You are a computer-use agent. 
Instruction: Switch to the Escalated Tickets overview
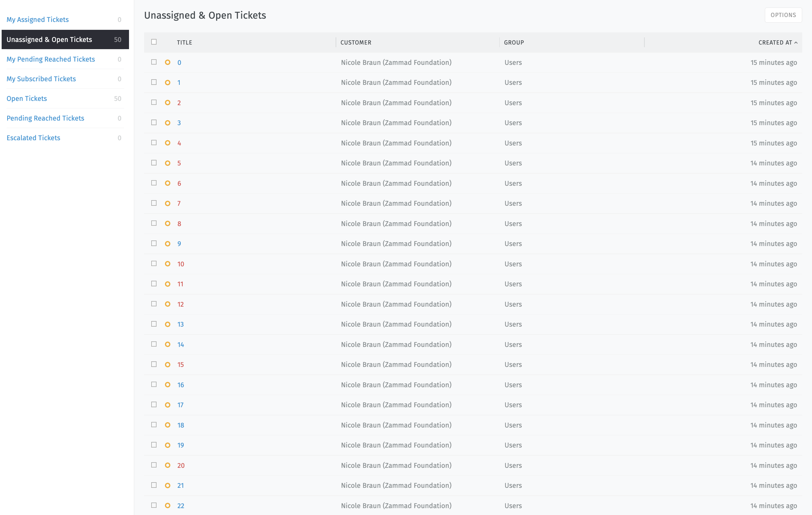(33, 138)
